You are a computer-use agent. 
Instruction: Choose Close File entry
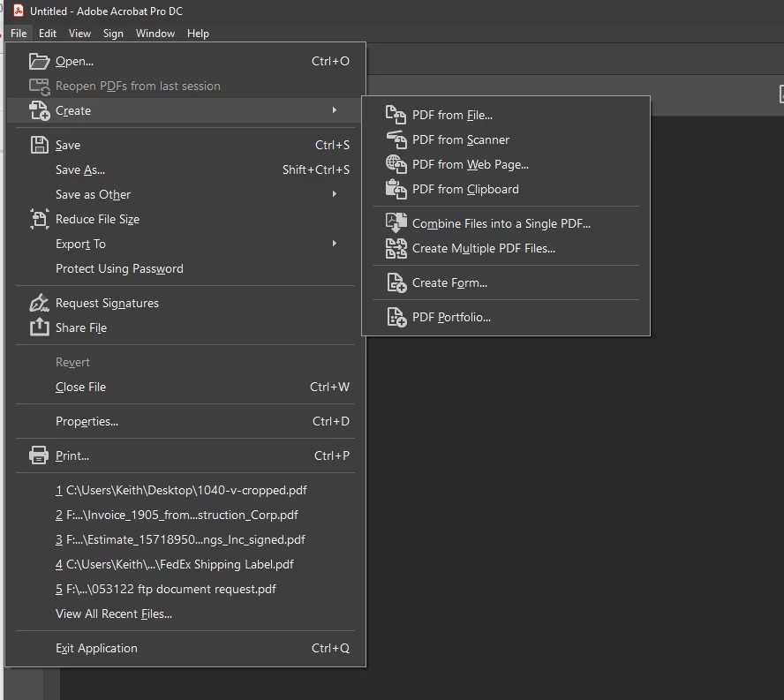pos(185,387)
